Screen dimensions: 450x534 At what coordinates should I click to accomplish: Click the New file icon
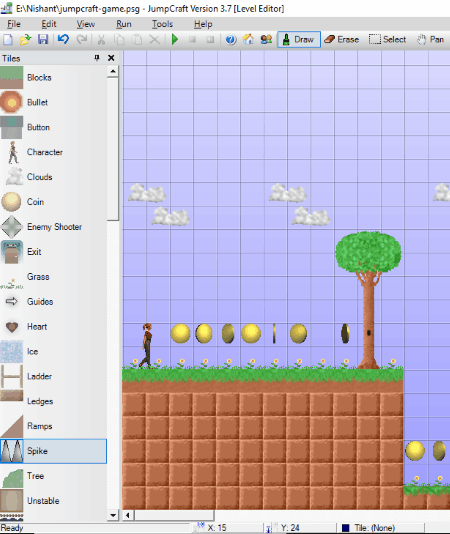[x=8, y=40]
